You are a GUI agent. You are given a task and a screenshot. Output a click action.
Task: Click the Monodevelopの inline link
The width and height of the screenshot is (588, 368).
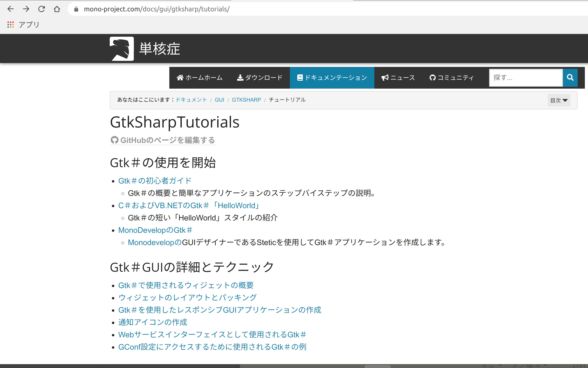(x=155, y=242)
